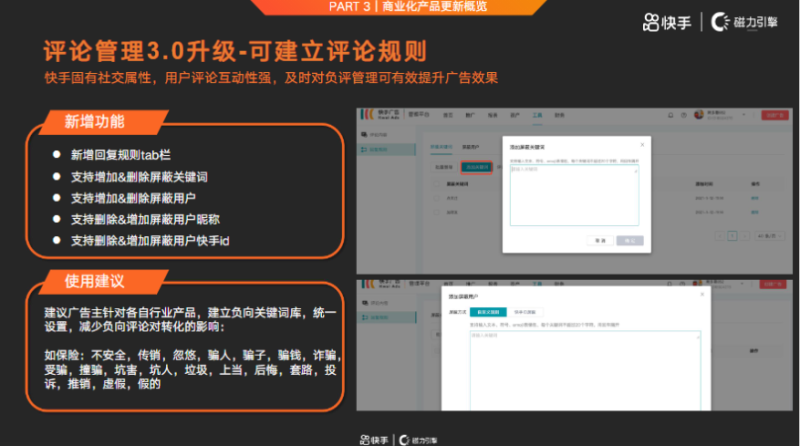Click the small Kuaishou logo in slide footer
The height and width of the screenshot is (446, 800).
coord(374,440)
